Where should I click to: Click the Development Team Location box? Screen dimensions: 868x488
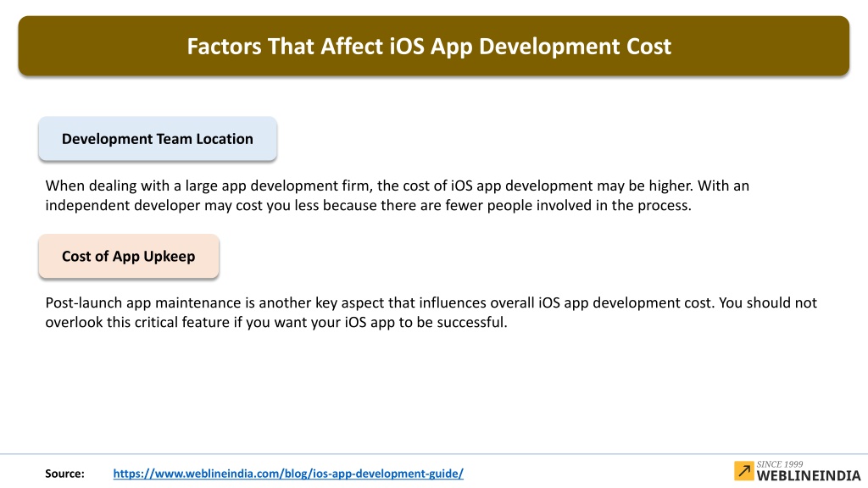(158, 139)
